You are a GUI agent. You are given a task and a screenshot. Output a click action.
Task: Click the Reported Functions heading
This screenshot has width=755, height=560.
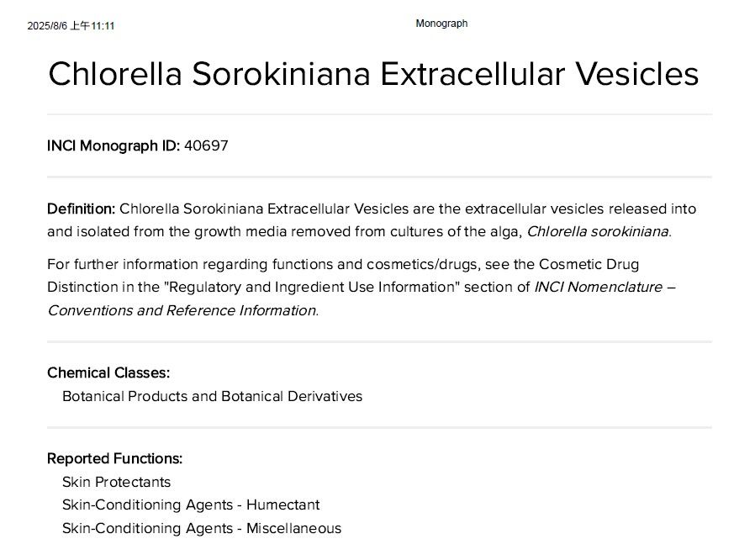[x=114, y=458]
